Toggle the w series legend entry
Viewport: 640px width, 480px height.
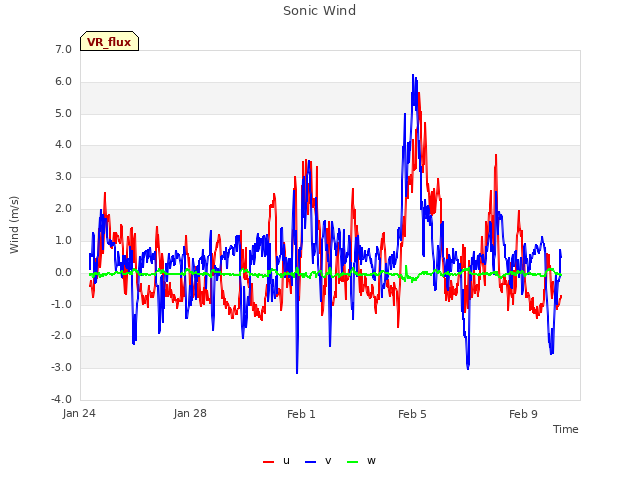pyautogui.click(x=361, y=461)
